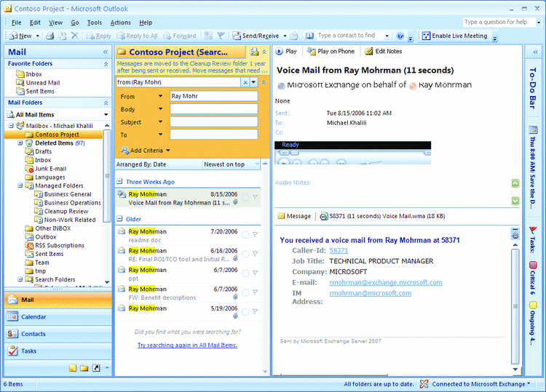Open the Address Book icon in toolbar
The height and width of the screenshot is (392, 546).
[x=309, y=36]
